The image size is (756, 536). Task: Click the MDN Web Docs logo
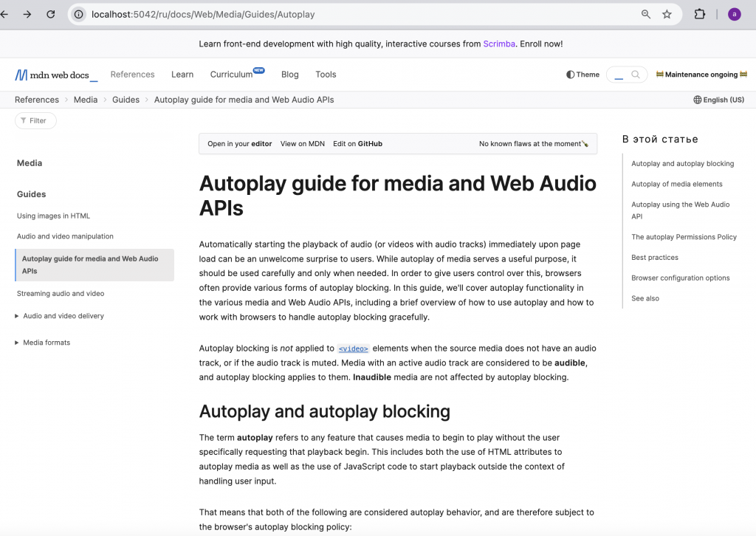pos(56,75)
